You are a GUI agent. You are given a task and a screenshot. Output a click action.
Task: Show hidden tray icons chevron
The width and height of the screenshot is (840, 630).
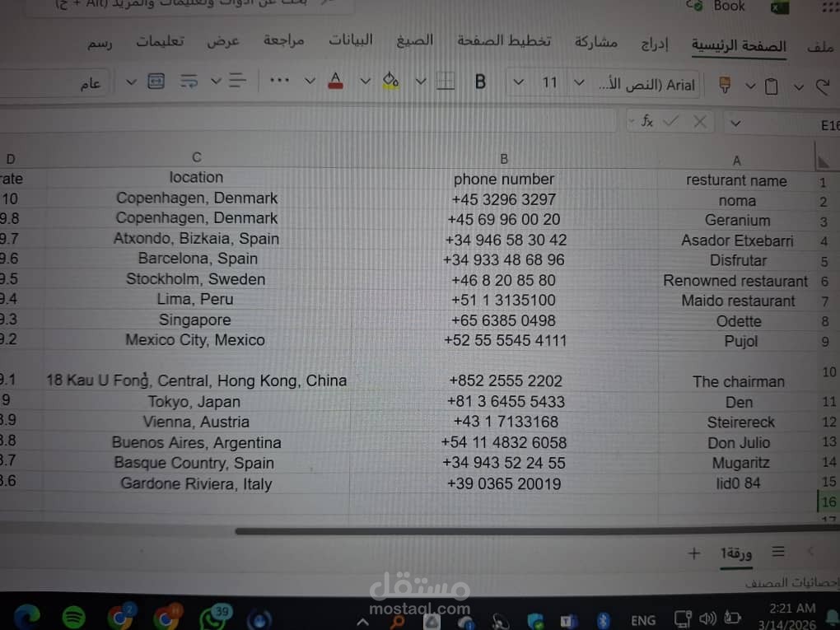[x=362, y=622]
